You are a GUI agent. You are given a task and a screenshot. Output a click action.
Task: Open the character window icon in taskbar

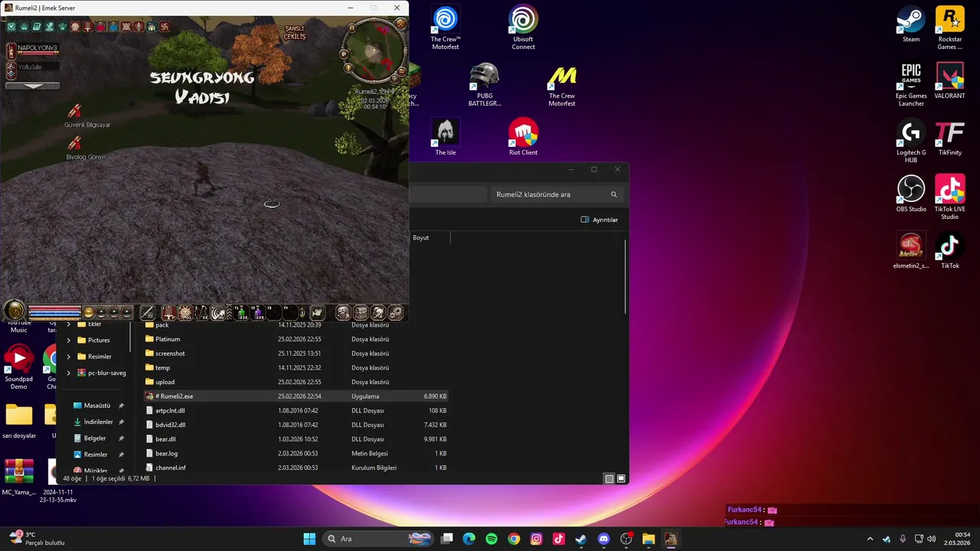point(344,312)
